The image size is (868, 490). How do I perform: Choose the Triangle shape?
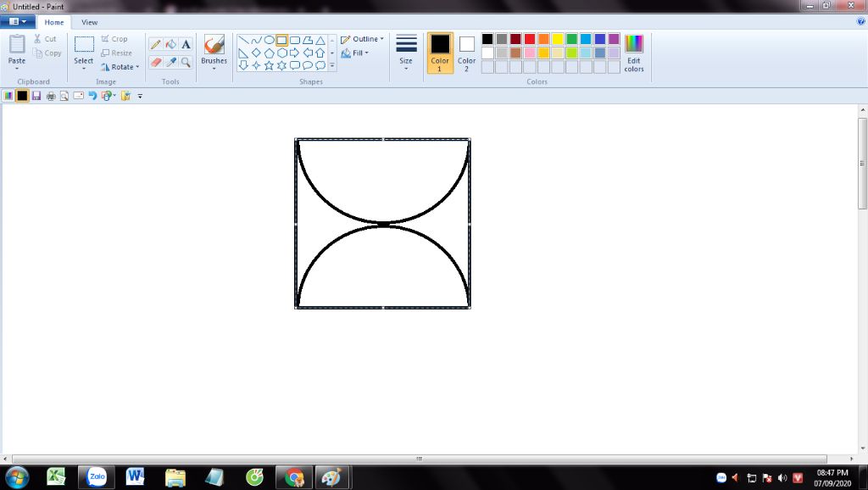pyautogui.click(x=320, y=41)
